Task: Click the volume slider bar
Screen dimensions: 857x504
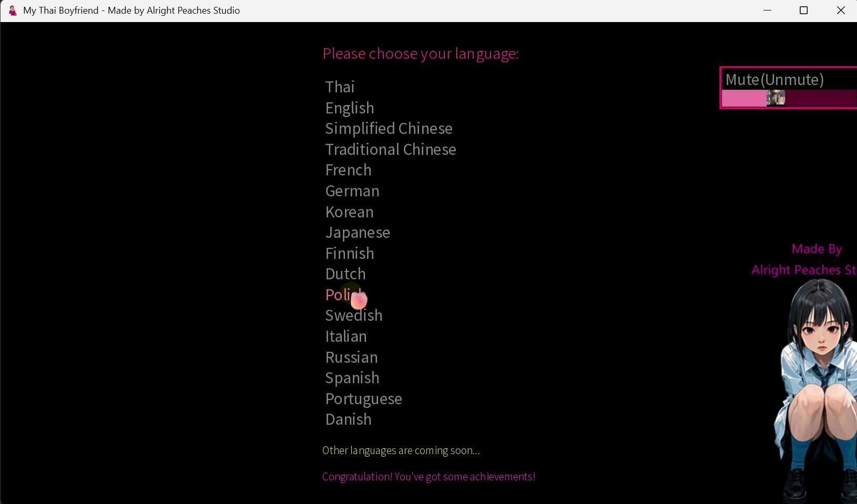Action: [x=788, y=98]
